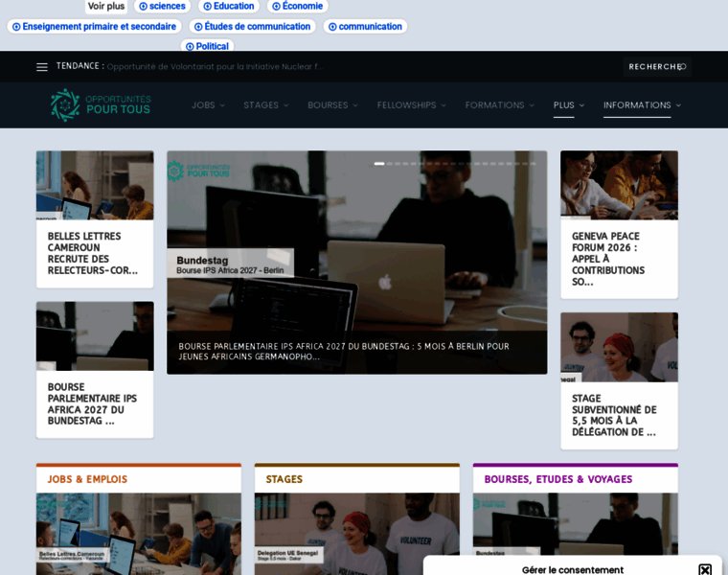Select the 'sciences' topic tag
The height and width of the screenshot is (575, 728).
162,6
